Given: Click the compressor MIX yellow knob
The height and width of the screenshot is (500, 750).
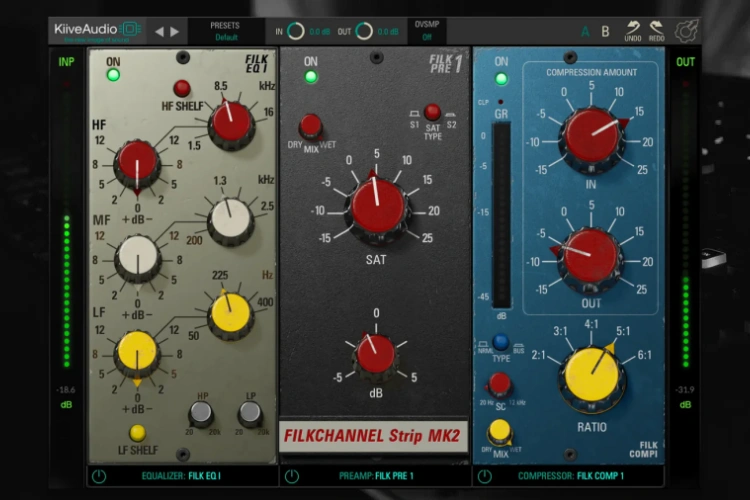Looking at the screenshot, I should (499, 432).
